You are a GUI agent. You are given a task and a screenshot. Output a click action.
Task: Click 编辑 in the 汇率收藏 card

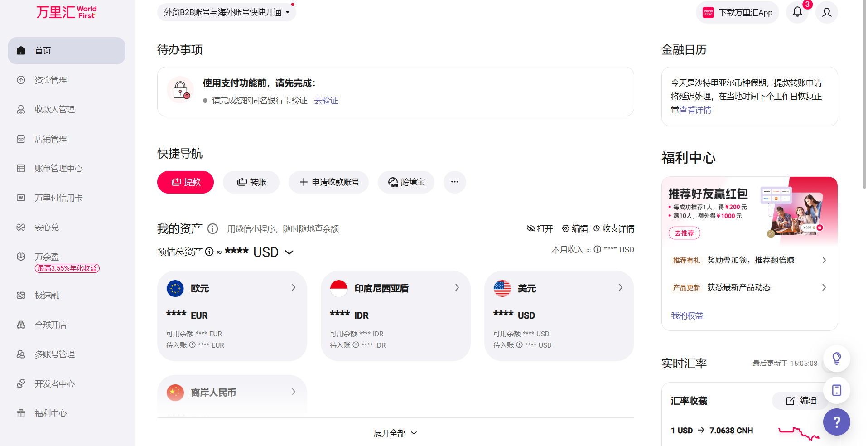tap(800, 401)
